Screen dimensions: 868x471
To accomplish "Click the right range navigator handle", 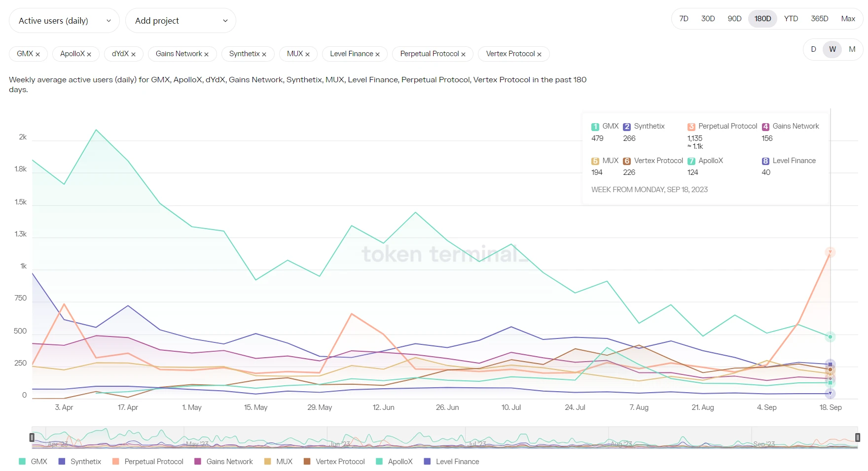I will coord(858,437).
